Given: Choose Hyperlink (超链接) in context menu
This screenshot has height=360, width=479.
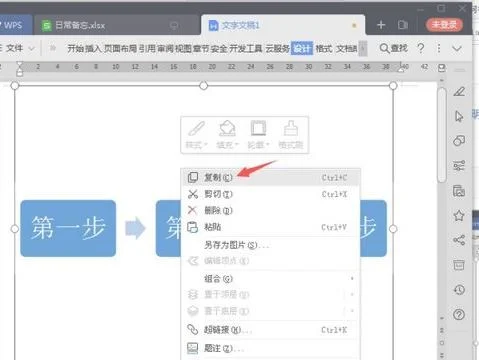Looking at the screenshot, I should point(271,330).
